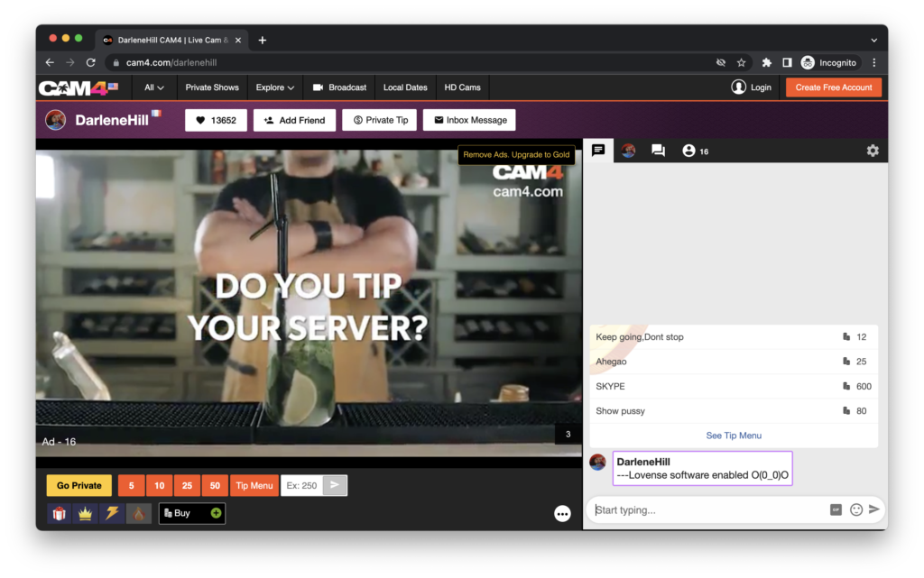
Task: Select the public chat tab icon
Action: pos(598,151)
